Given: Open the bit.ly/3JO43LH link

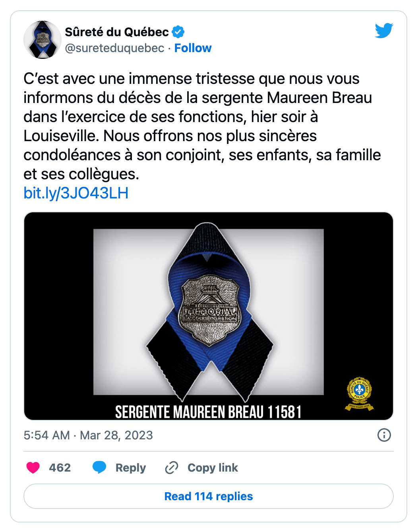Looking at the screenshot, I should pyautogui.click(x=76, y=193).
